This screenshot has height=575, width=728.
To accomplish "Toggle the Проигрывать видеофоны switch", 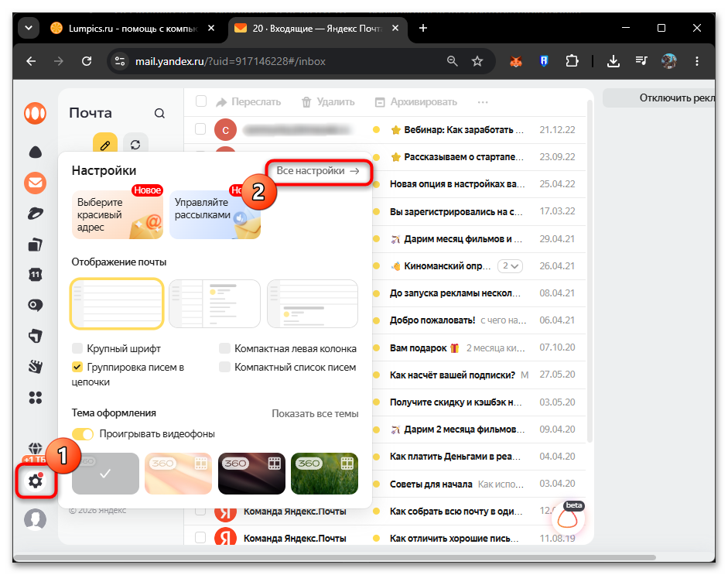I will tap(83, 434).
